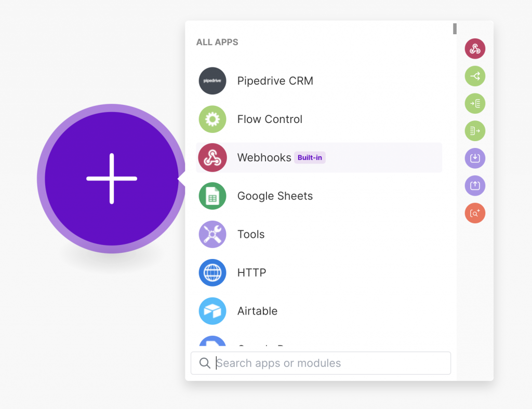The image size is (532, 409).
Task: Click the Google Sheets label text
Action: coord(275,196)
